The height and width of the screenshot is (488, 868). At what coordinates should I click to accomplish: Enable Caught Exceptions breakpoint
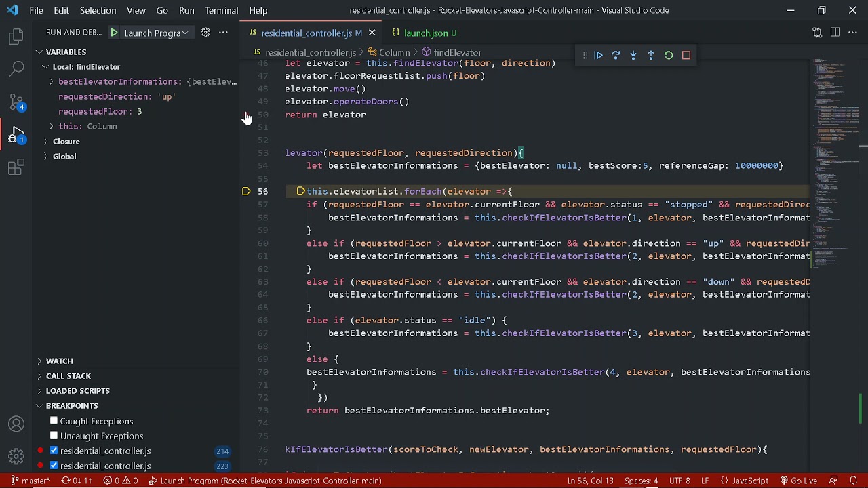[x=54, y=421]
